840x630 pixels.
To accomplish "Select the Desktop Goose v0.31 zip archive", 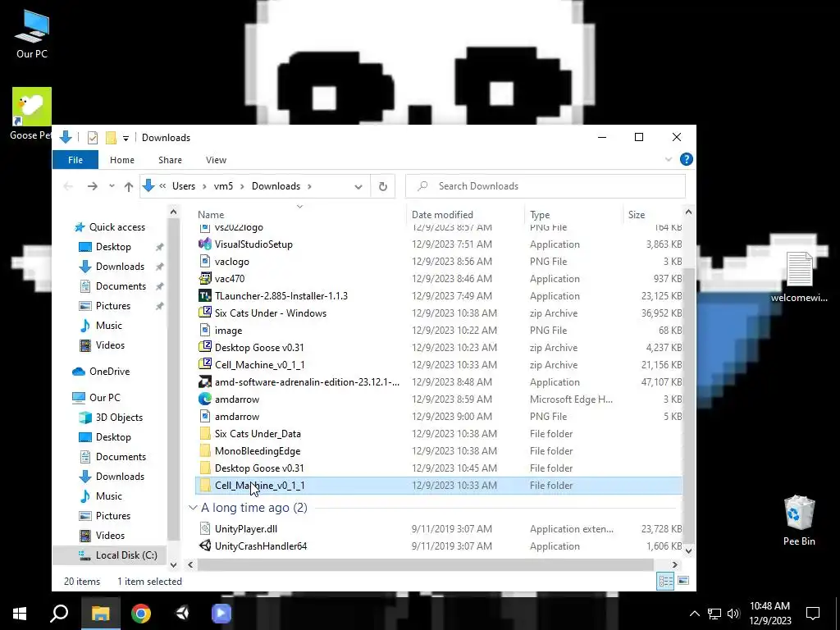I will tap(440, 348).
